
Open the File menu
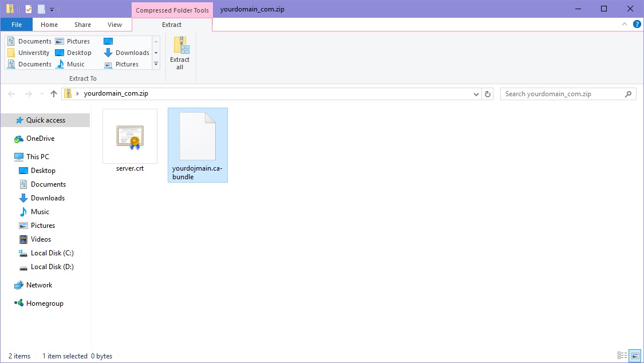pos(17,25)
